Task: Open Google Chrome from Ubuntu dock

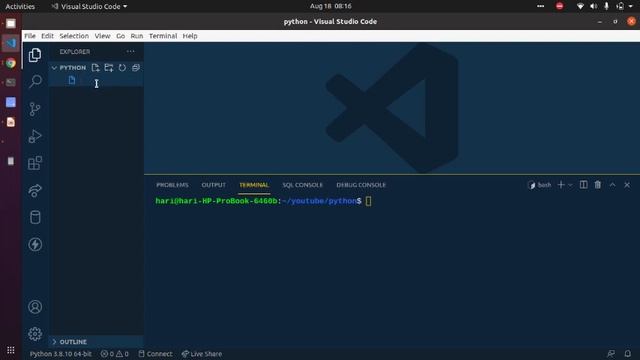Action: pyautogui.click(x=11, y=63)
